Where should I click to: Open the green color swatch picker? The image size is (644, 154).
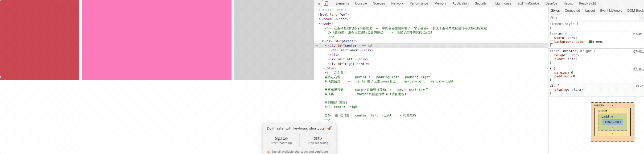[x=590, y=42]
